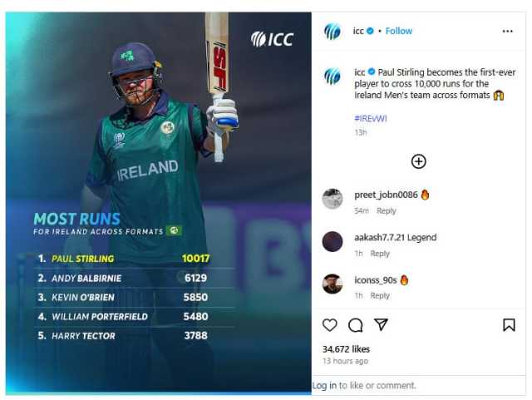Open the #IREvWI hashtag link
Screen dimensions: 532x400
(371, 118)
